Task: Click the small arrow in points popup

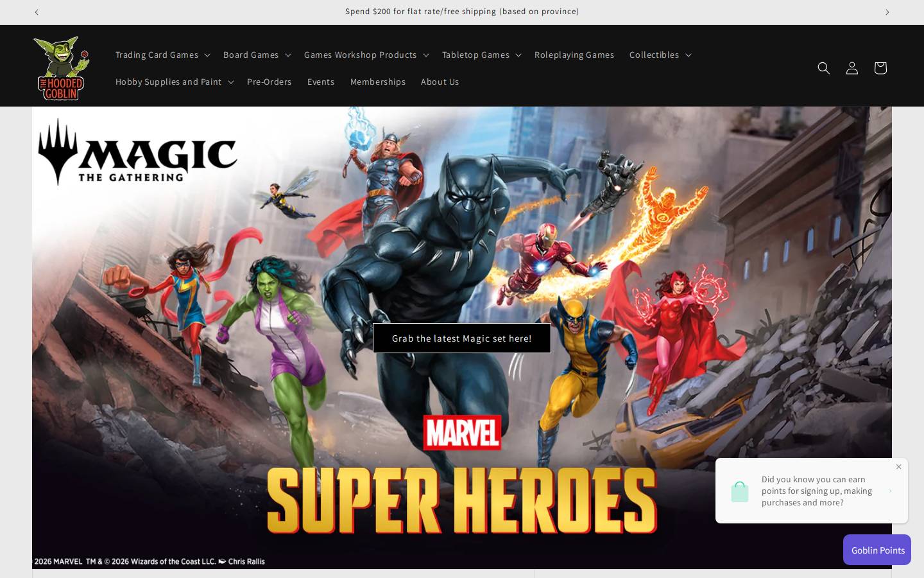Action: coord(890,491)
